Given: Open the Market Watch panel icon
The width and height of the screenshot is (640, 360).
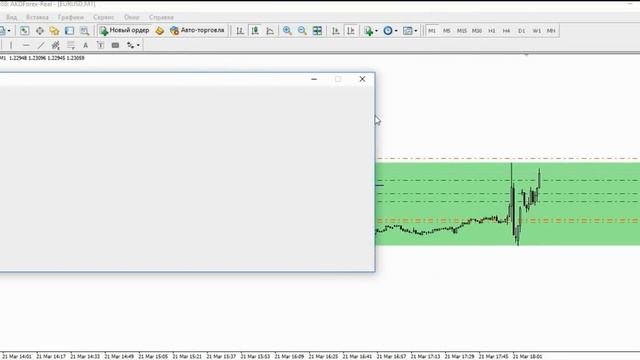Looking at the screenshot, I should (x=24, y=31).
